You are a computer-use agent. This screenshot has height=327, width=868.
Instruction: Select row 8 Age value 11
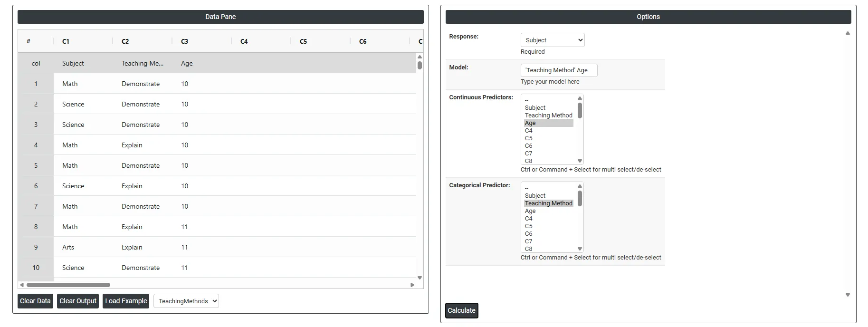202,227
